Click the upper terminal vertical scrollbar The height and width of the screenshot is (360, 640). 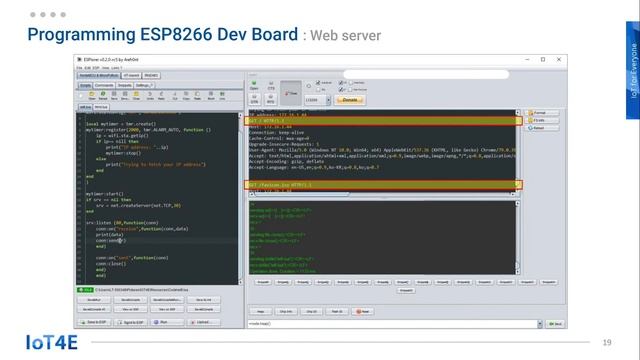coord(518,151)
